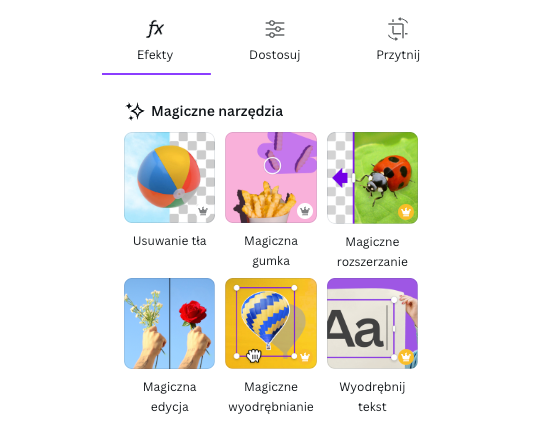Select the Magiczna edycja flowers thumbnail
The width and height of the screenshot is (534, 444).
coord(170,323)
